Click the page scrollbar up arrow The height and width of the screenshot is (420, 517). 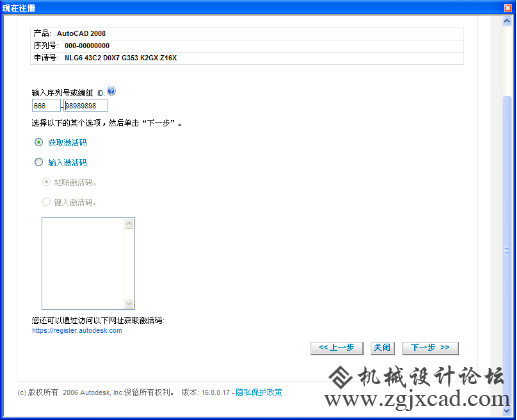pos(507,21)
